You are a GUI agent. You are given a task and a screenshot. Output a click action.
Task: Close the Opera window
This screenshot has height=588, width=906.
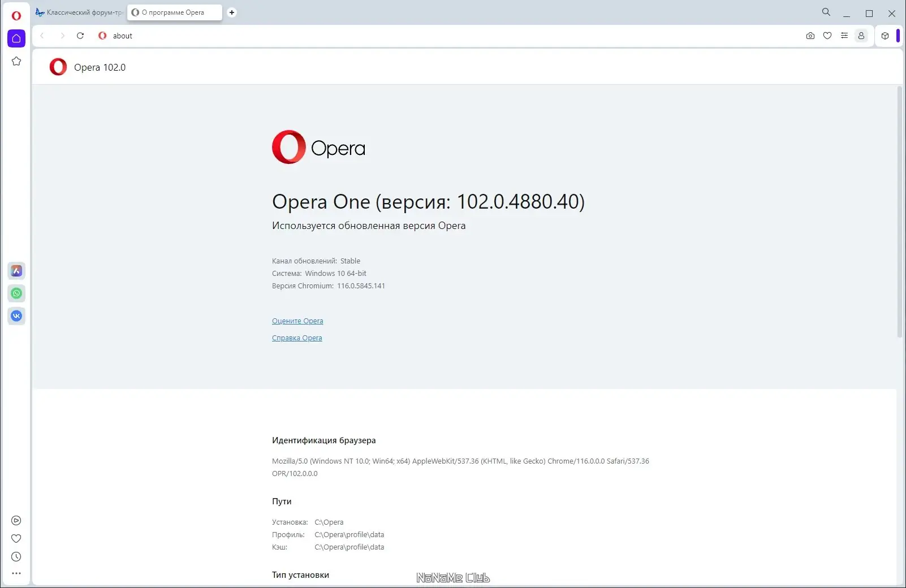pos(892,14)
